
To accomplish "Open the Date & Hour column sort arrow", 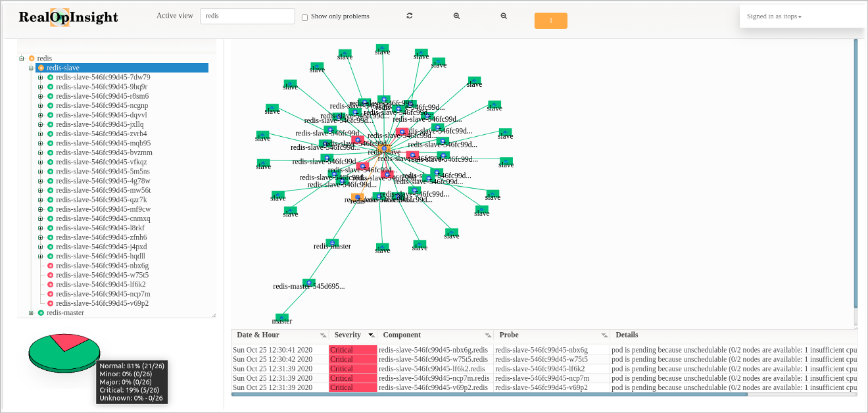I will coord(323,335).
